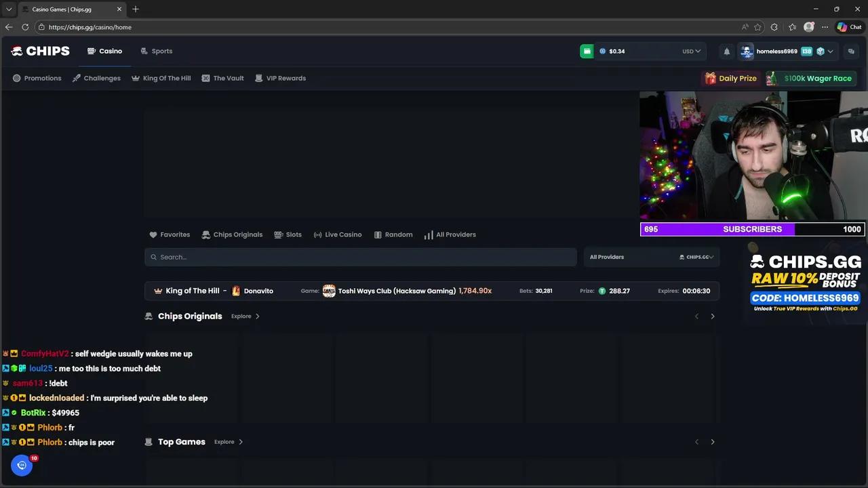
Task: Toggle the chat panel icon in header
Action: pos(851,51)
